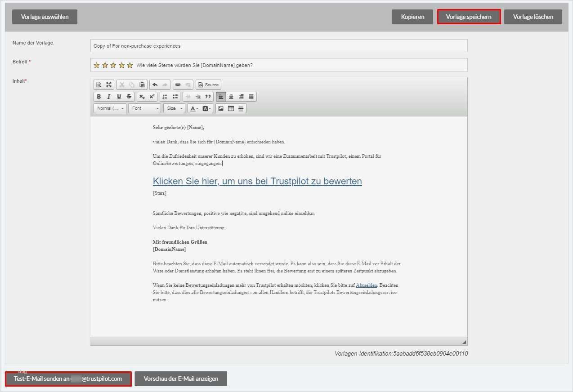Open the paragraph format dropdown showing Normal

click(110, 108)
